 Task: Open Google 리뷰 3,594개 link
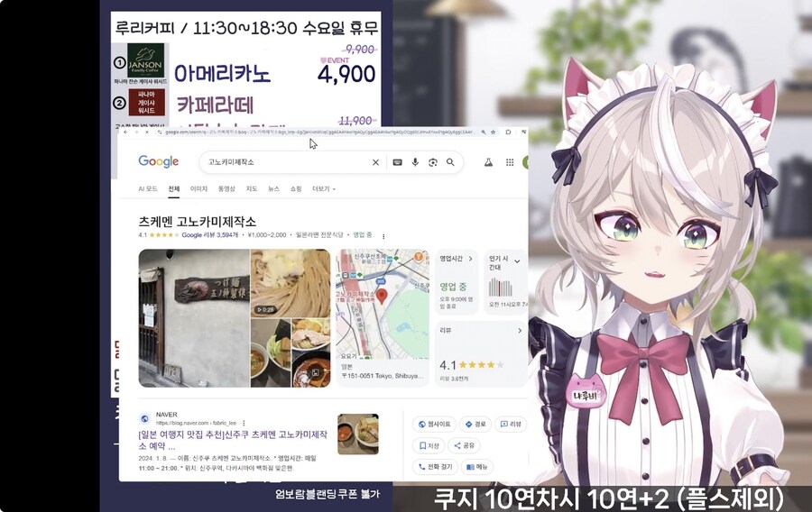tap(209, 234)
